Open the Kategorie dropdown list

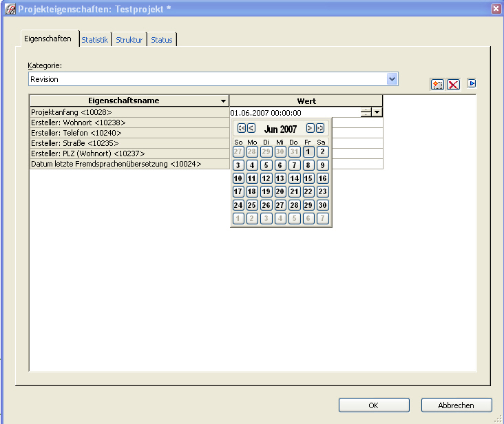point(392,79)
